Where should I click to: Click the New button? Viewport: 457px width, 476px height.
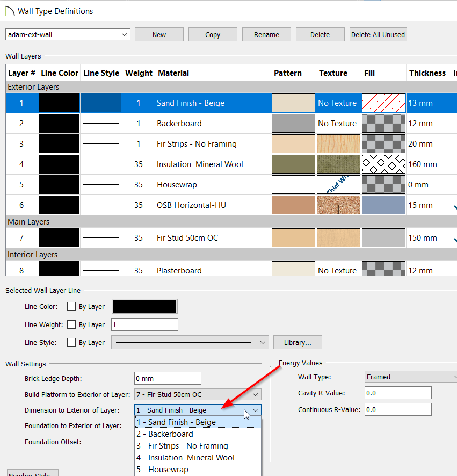point(159,34)
